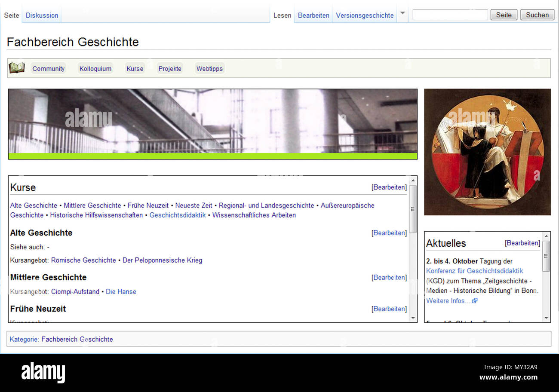This screenshot has width=559, height=392.
Task: Open Regional- und Landesgeschichte link
Action: pos(266,205)
